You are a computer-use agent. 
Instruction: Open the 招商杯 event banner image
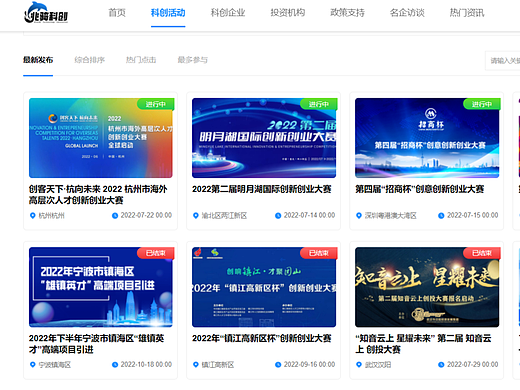[427, 138]
